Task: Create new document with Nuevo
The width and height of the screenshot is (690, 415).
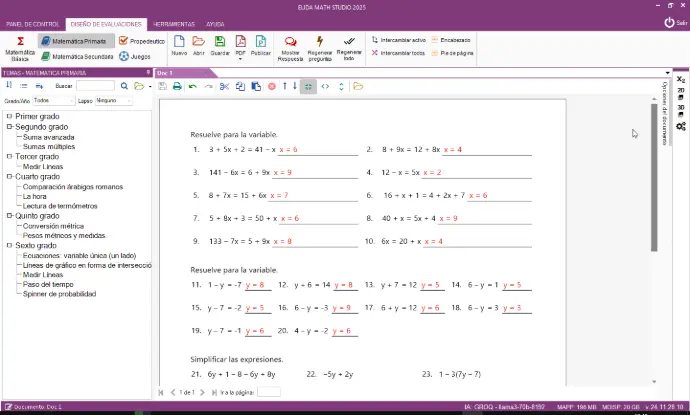Action: pos(179,46)
